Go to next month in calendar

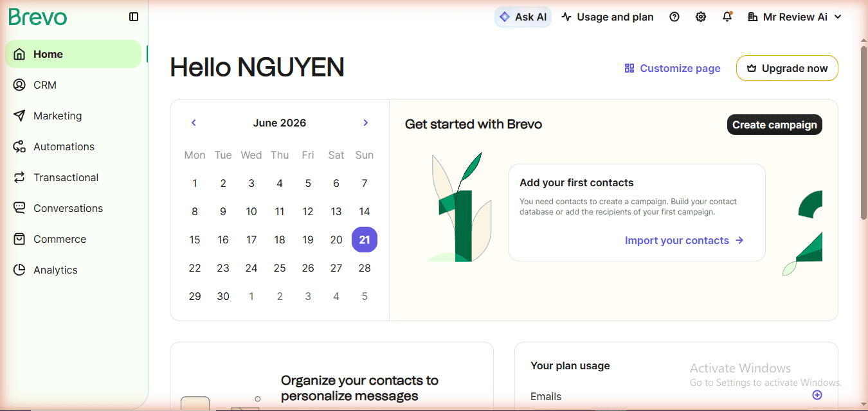[x=366, y=123]
